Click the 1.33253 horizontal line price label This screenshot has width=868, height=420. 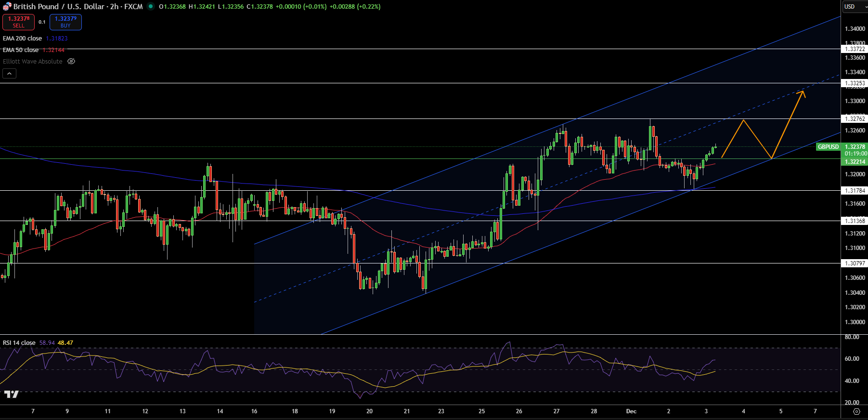click(x=855, y=83)
